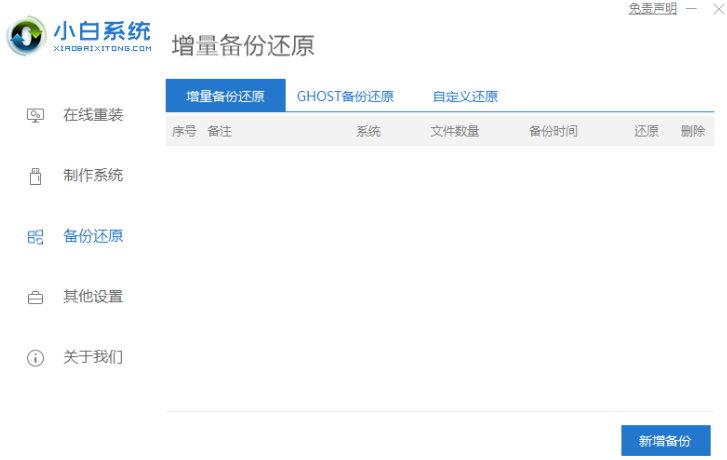Click the 增量备份还原 page title
The width and height of the screenshot is (727, 460).
click(243, 45)
